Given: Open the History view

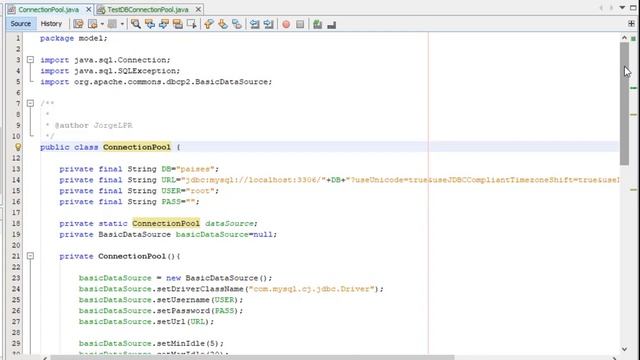Looking at the screenshot, I should (51, 24).
